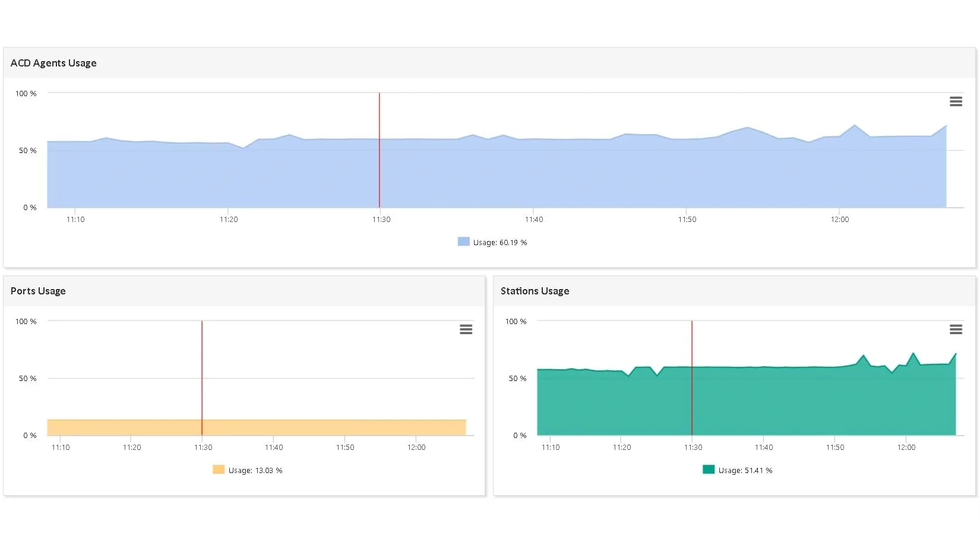Click the green Stations legend swatch

[708, 469]
